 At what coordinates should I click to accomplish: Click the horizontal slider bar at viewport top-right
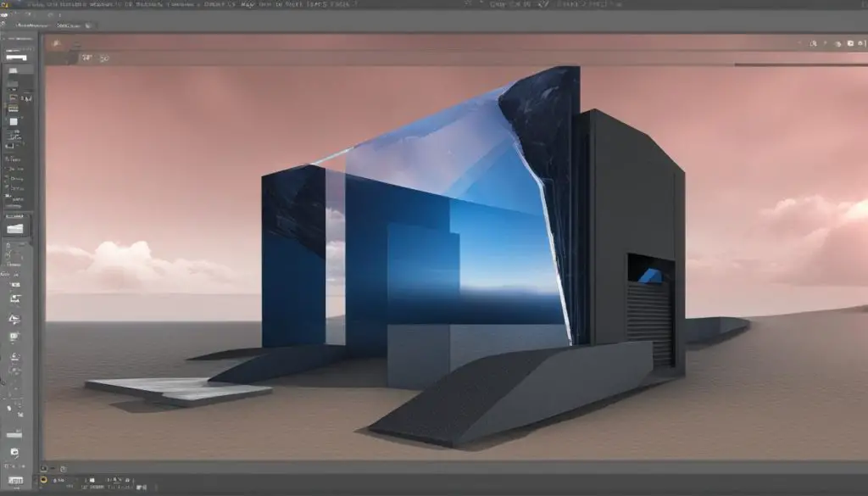coord(801,64)
